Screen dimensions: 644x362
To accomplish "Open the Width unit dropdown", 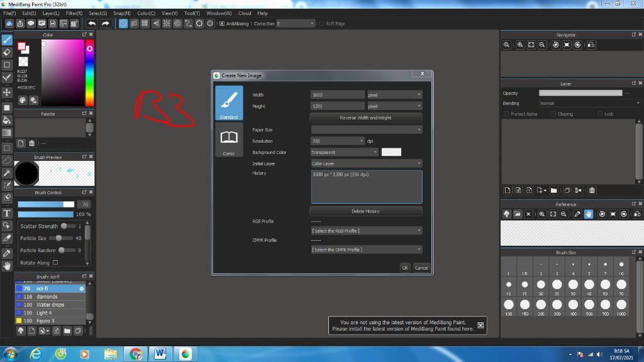I will coord(394,95).
